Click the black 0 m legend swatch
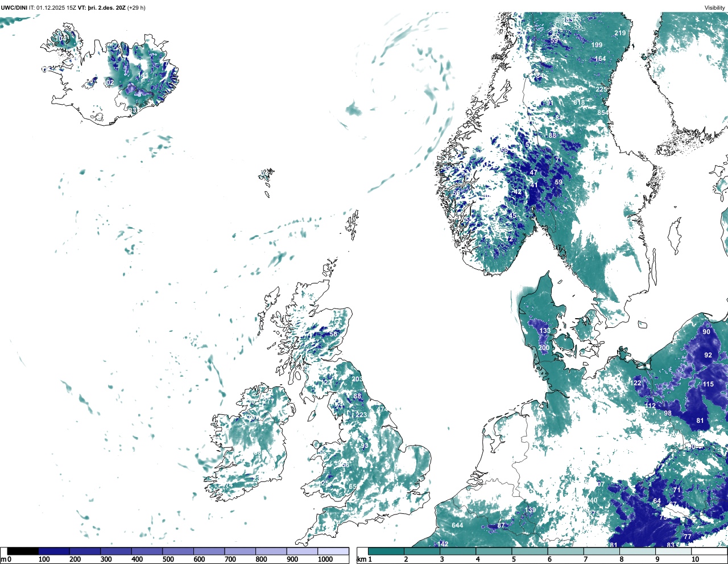The image size is (728, 564). [x=23, y=551]
